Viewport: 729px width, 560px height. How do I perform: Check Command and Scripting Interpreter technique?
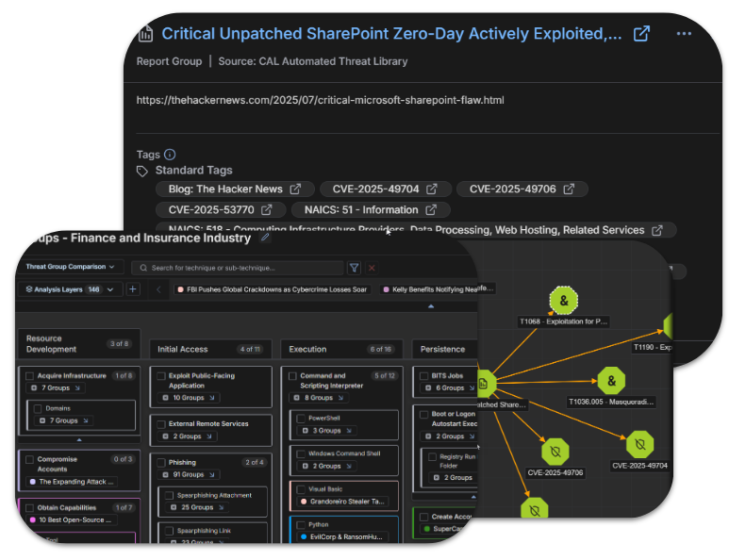click(293, 375)
